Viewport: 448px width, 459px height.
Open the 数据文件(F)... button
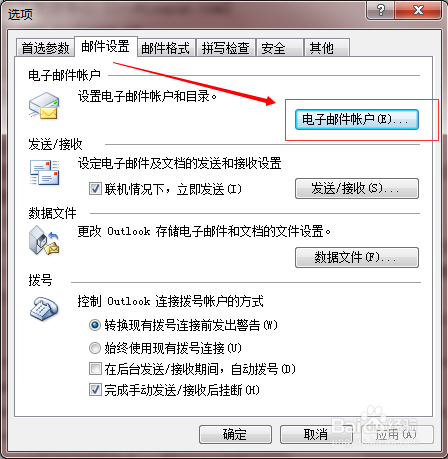point(357,257)
